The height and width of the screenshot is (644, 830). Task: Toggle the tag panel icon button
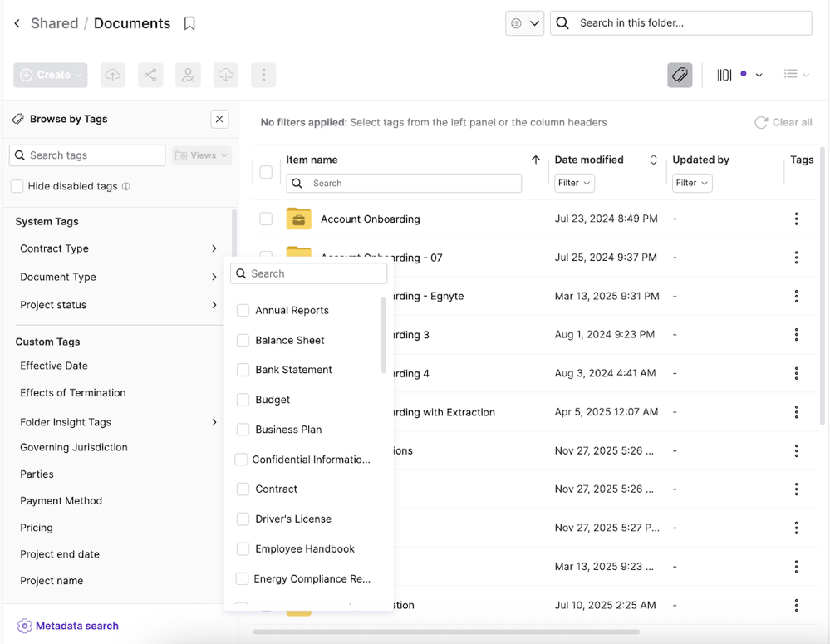(x=679, y=75)
